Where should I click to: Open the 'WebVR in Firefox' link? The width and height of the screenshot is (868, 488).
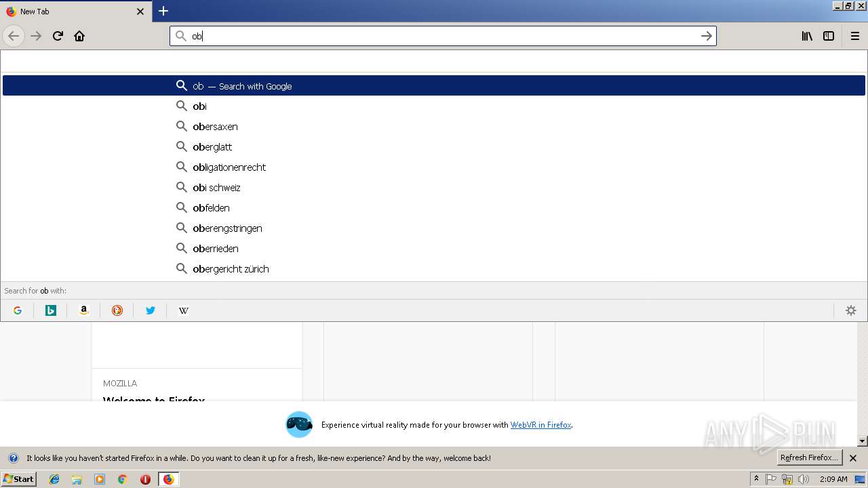[540, 425]
